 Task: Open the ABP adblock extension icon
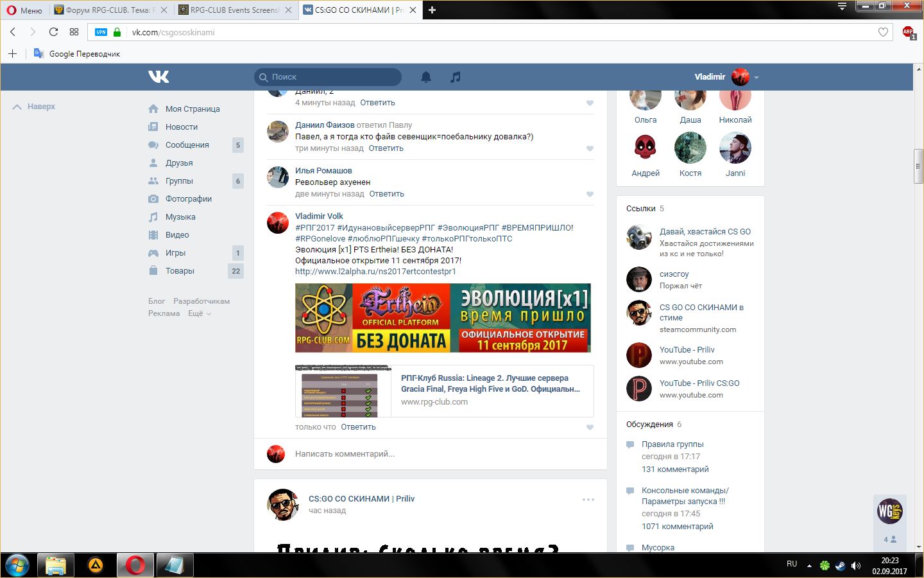[x=908, y=32]
